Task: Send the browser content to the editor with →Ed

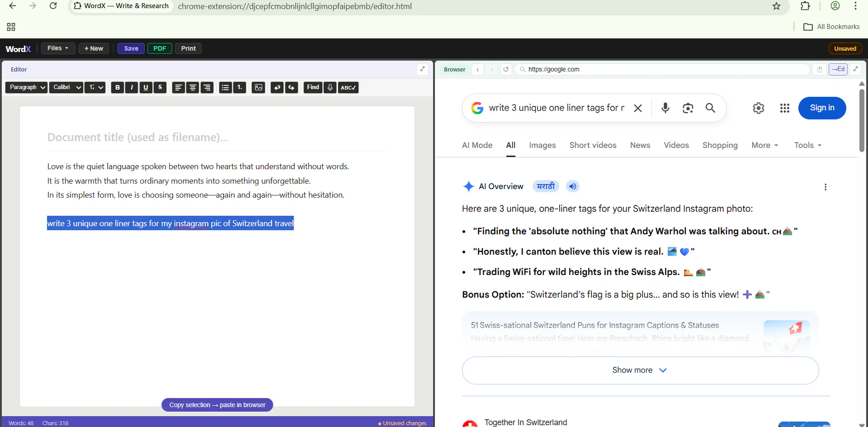Action: (838, 69)
